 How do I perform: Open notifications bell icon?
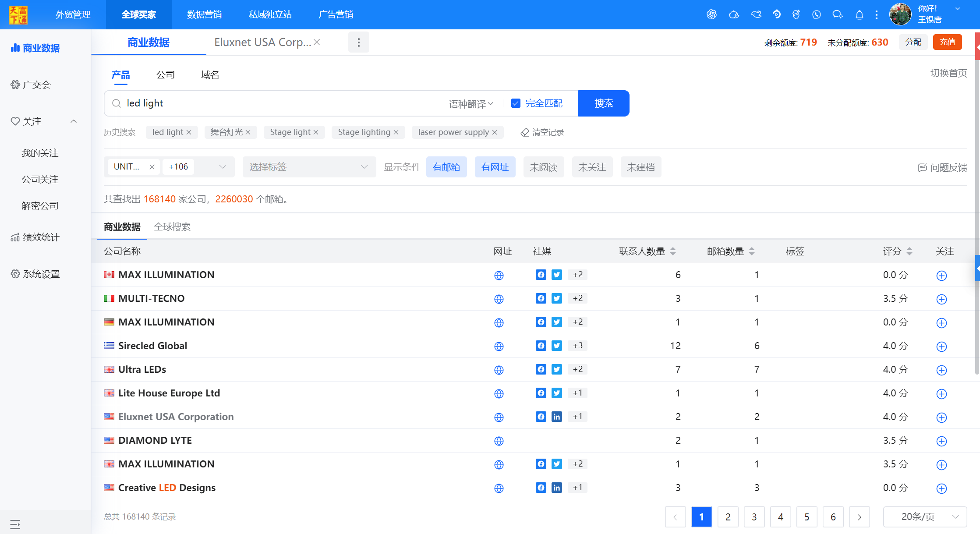860,15
